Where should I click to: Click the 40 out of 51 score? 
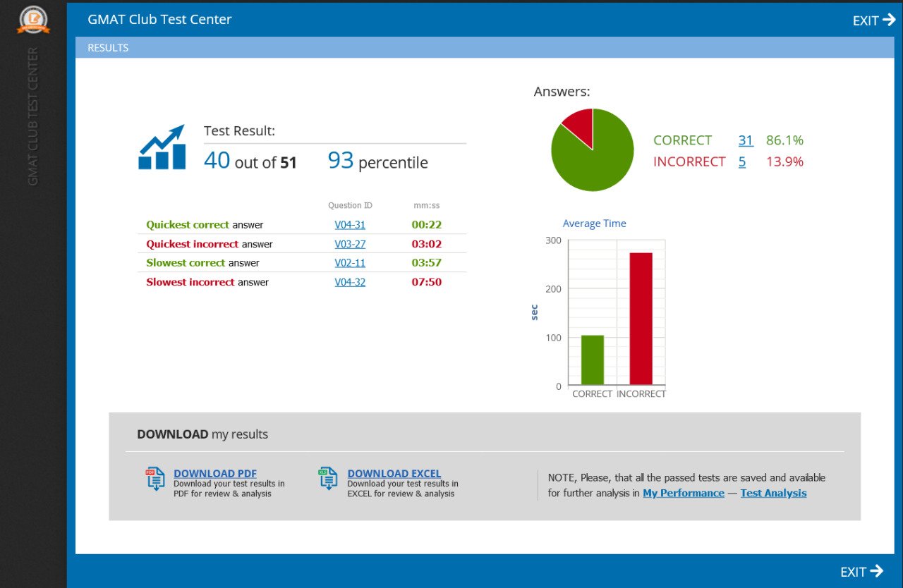pos(250,161)
